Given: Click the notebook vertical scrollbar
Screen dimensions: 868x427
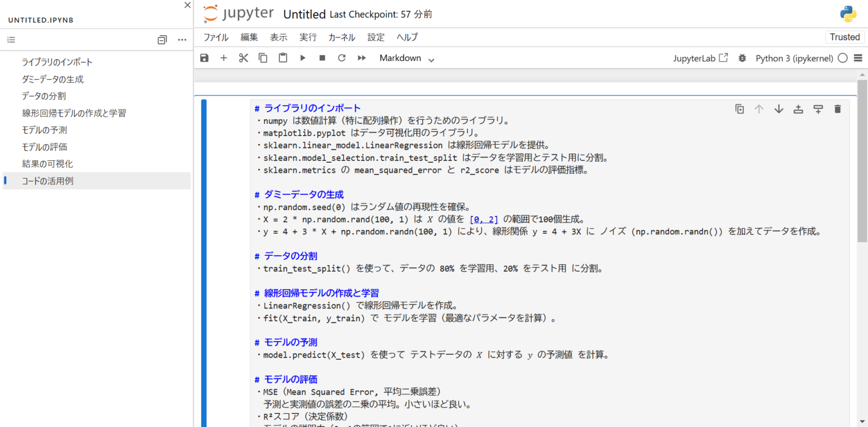Looking at the screenshot, I should [x=862, y=161].
